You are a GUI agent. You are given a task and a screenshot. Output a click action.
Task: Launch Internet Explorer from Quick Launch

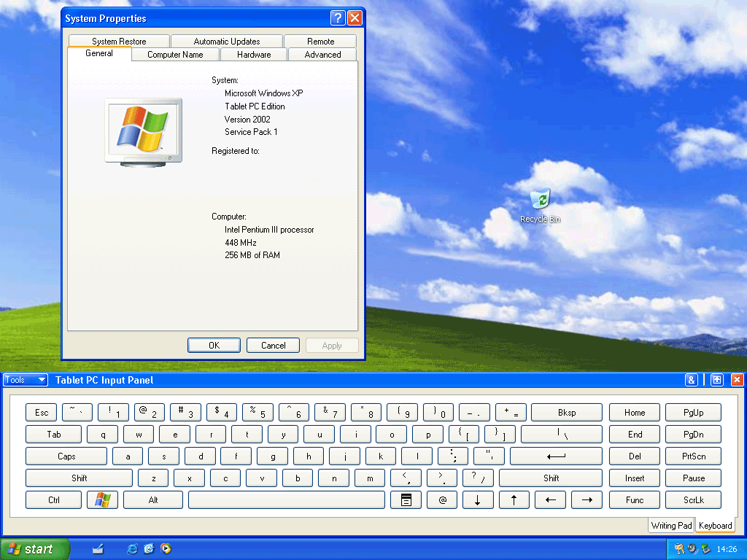click(x=132, y=548)
